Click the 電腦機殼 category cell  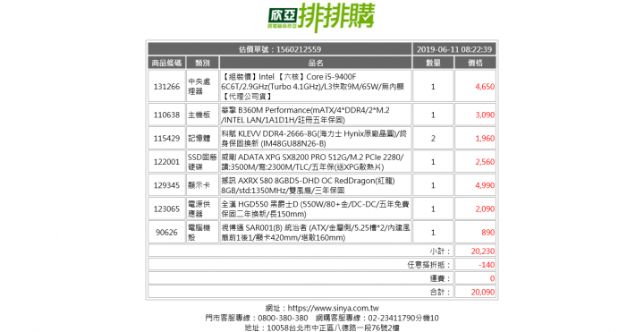click(202, 232)
